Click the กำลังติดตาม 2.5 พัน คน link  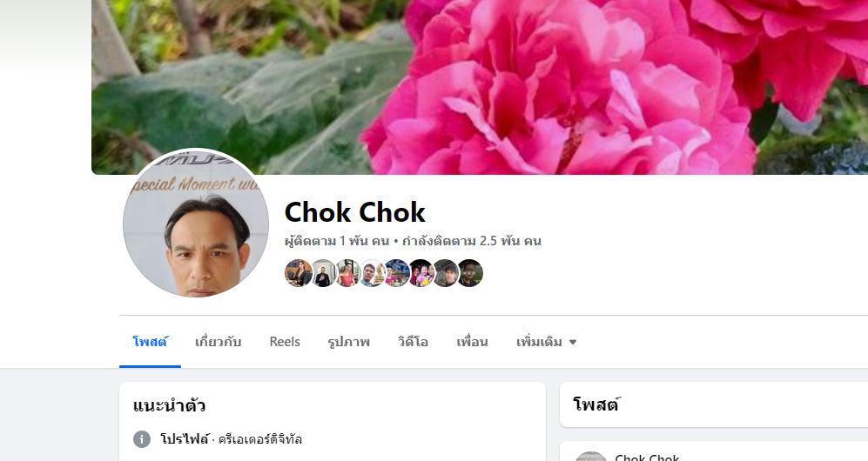click(472, 241)
